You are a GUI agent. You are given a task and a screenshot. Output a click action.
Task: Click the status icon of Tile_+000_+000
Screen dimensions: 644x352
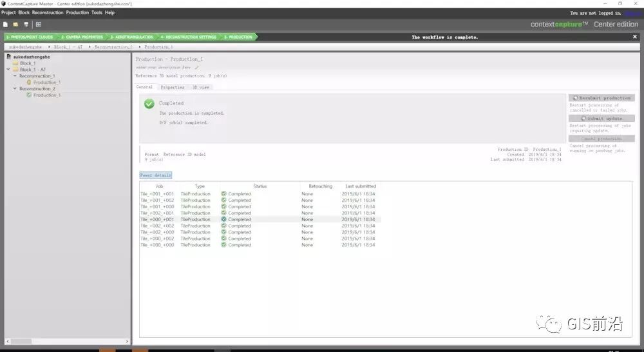pyautogui.click(x=223, y=245)
